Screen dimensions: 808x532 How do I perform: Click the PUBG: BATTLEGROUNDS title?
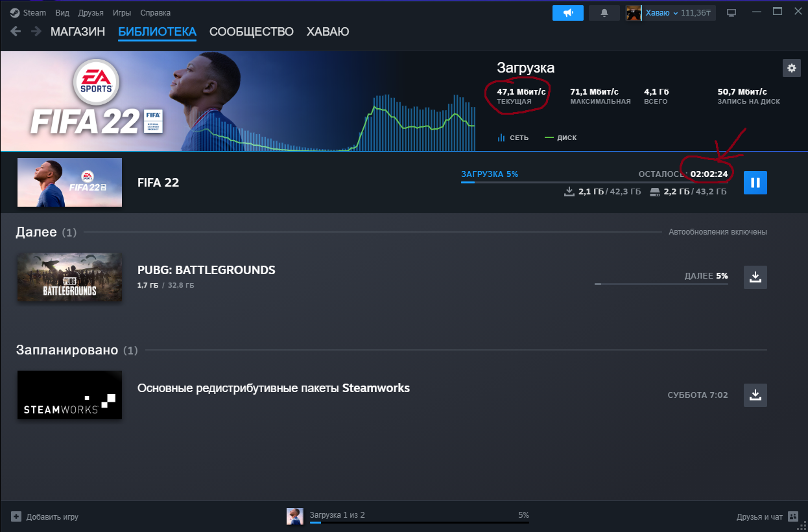pos(206,270)
